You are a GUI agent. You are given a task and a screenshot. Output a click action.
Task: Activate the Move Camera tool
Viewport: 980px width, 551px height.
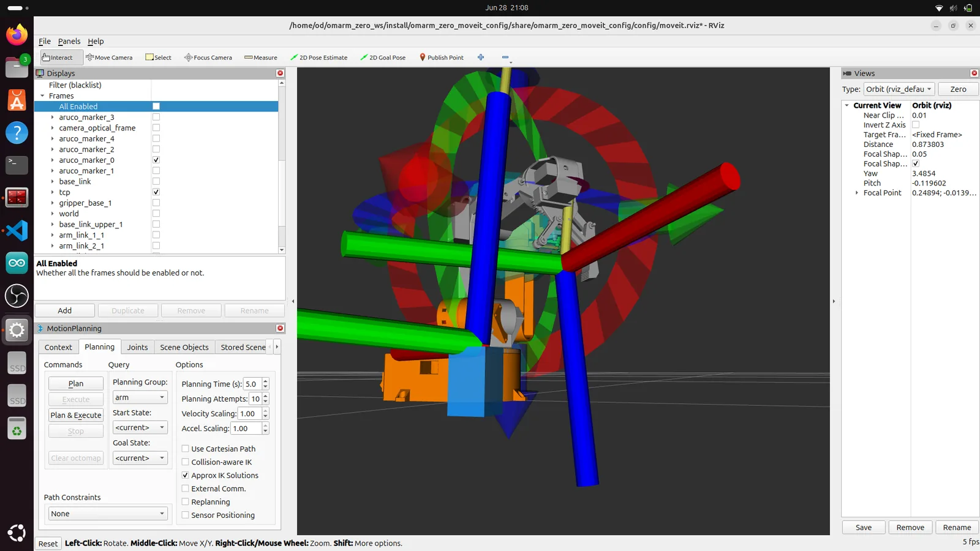(109, 58)
